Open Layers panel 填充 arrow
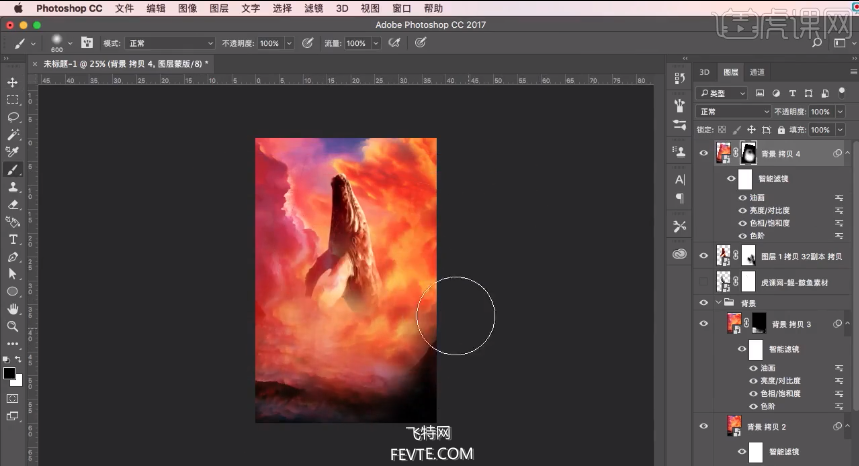Image resolution: width=859 pixels, height=466 pixels. point(840,130)
